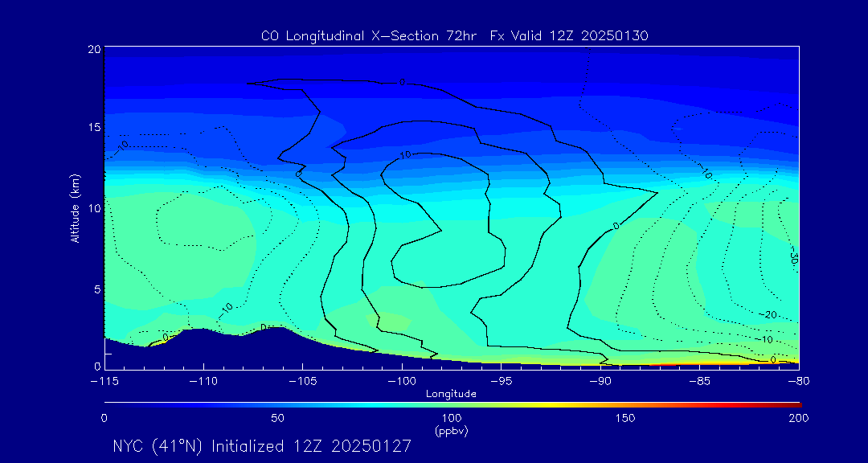868x463 pixels.
Task: Click the altitude tick label "5"
Action: tap(97, 289)
